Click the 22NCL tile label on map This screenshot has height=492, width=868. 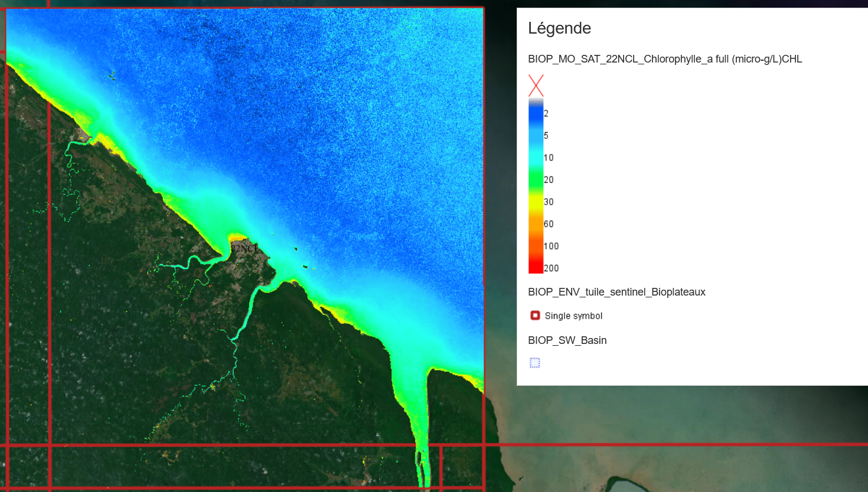pos(244,248)
